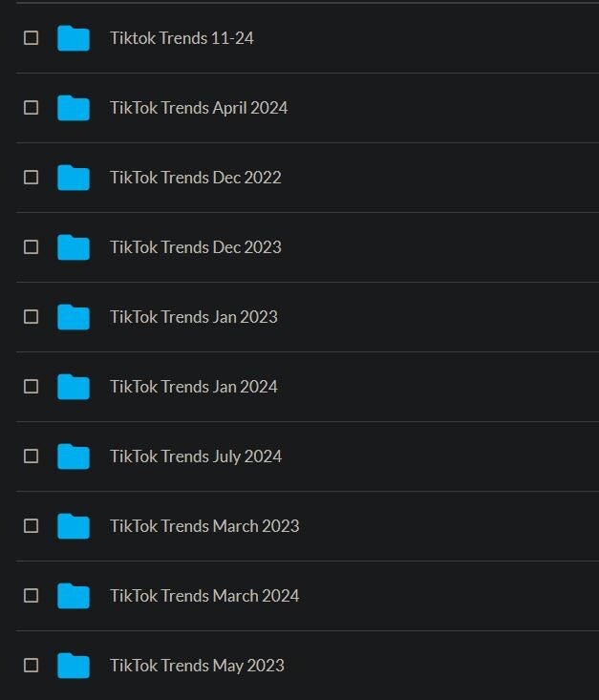Click folder icon beside TikTok Trends July 2024
The image size is (599, 700).
pyautogui.click(x=73, y=456)
